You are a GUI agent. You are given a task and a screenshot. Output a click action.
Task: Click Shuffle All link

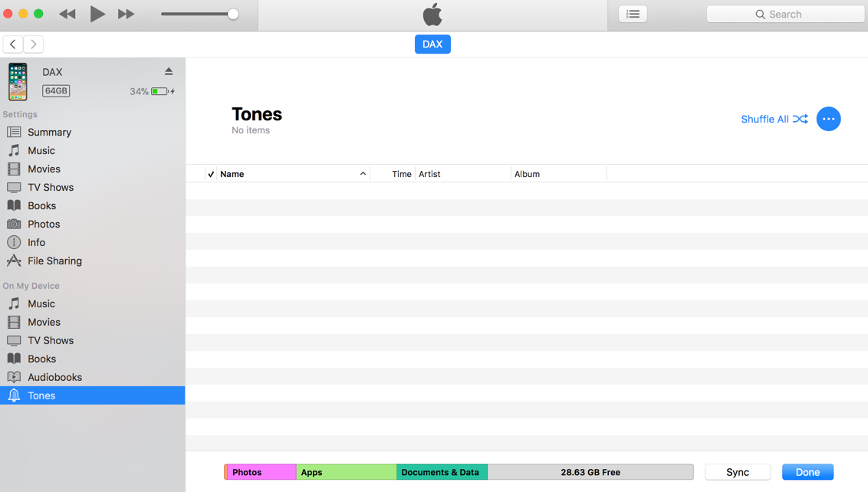[774, 119]
